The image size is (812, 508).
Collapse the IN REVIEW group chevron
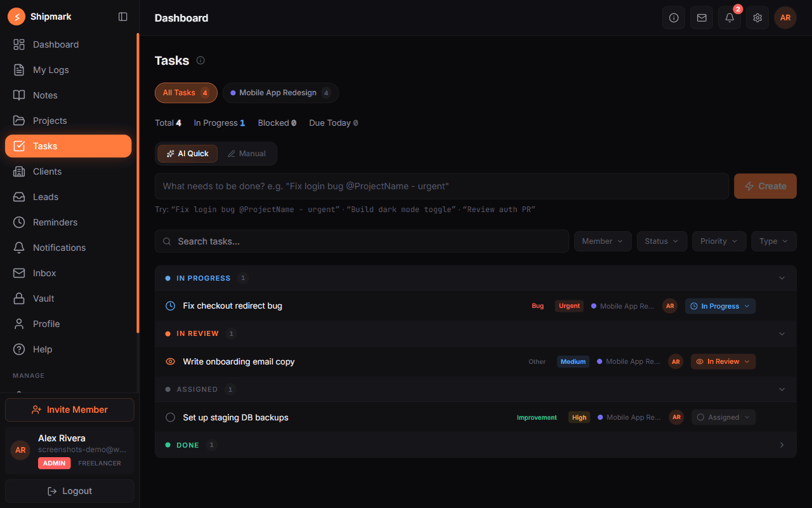pos(782,333)
